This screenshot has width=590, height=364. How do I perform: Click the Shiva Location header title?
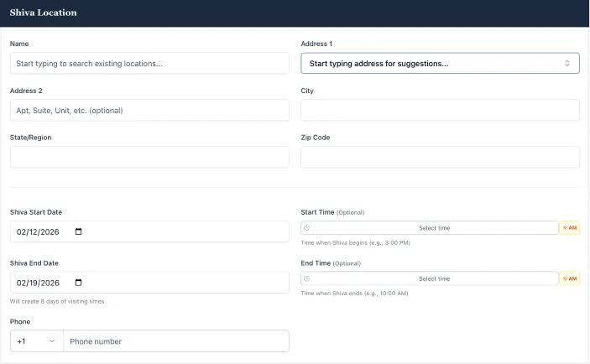click(43, 13)
